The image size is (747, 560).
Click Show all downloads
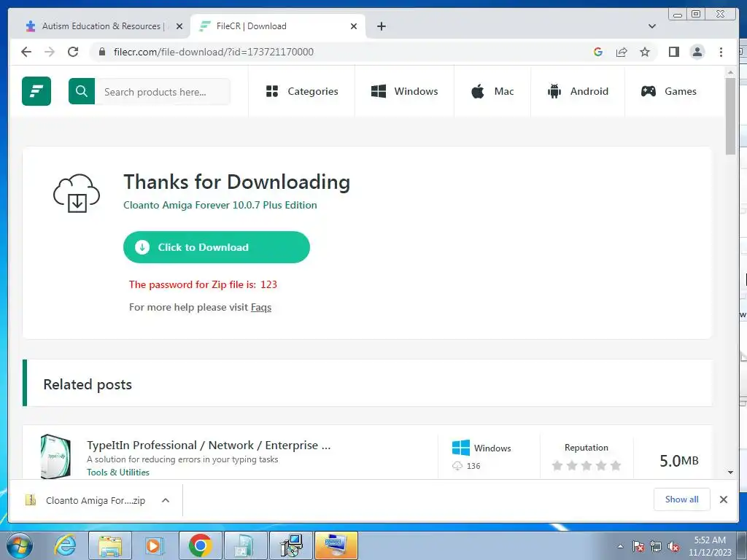(682, 499)
